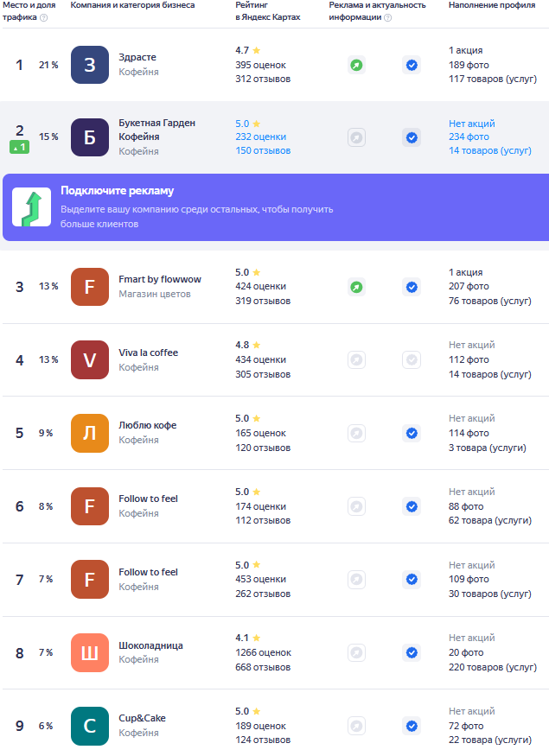Viewport: 549px width, 756px height.
Task: Click the Нет акций link for Букетная Гарден
Action: 472,124
